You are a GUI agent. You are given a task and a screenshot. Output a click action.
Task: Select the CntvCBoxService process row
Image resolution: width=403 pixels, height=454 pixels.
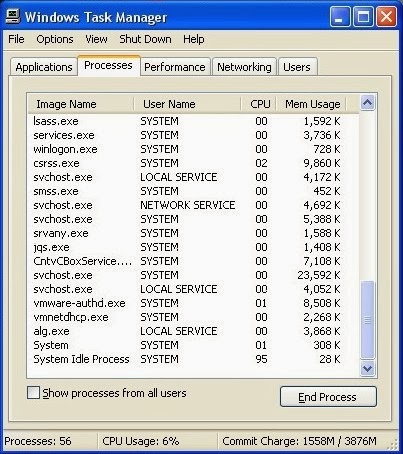(x=193, y=261)
